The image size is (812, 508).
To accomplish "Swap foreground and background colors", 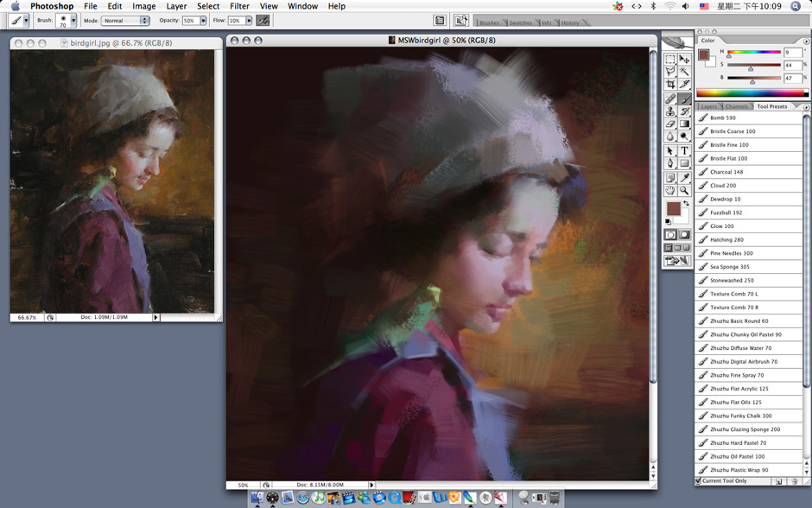I will click(686, 203).
